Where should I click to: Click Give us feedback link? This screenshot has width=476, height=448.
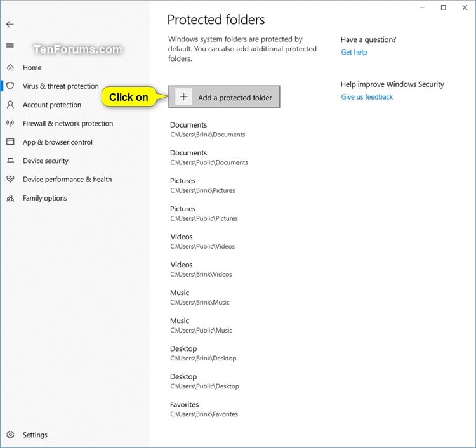coord(367,97)
